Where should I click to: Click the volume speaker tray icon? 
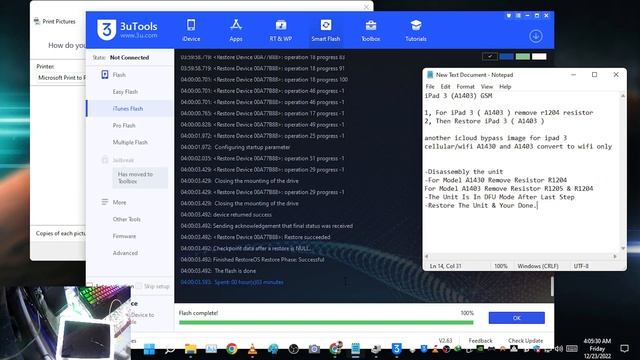coord(559,349)
